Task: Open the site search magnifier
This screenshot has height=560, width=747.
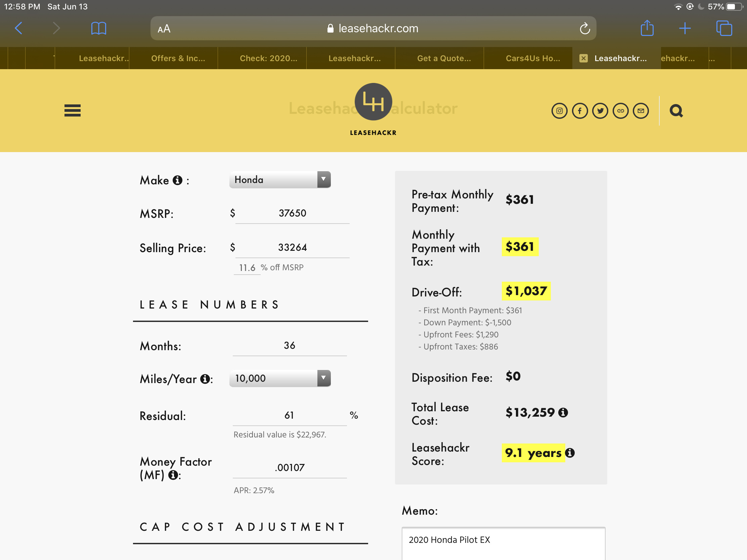Action: (676, 111)
